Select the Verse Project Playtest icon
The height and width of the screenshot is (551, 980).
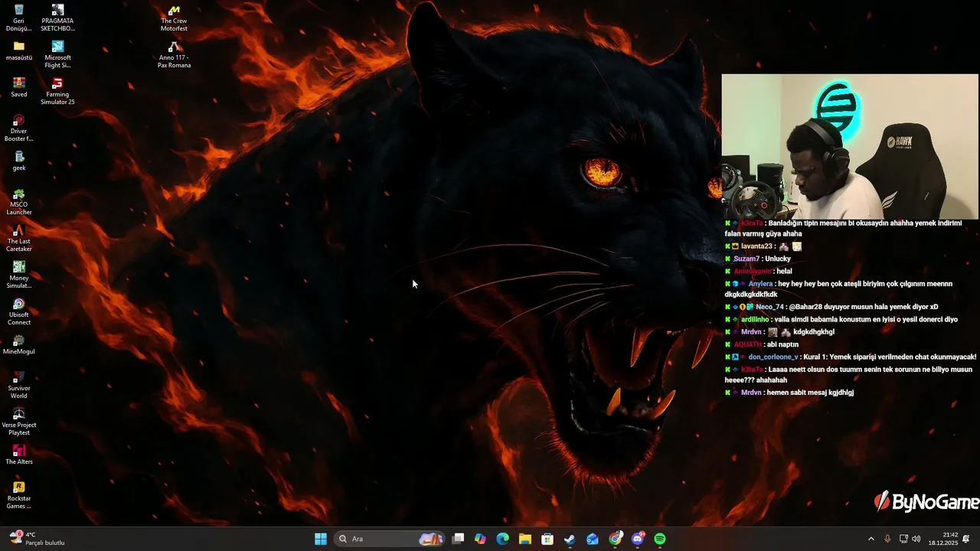(x=19, y=422)
